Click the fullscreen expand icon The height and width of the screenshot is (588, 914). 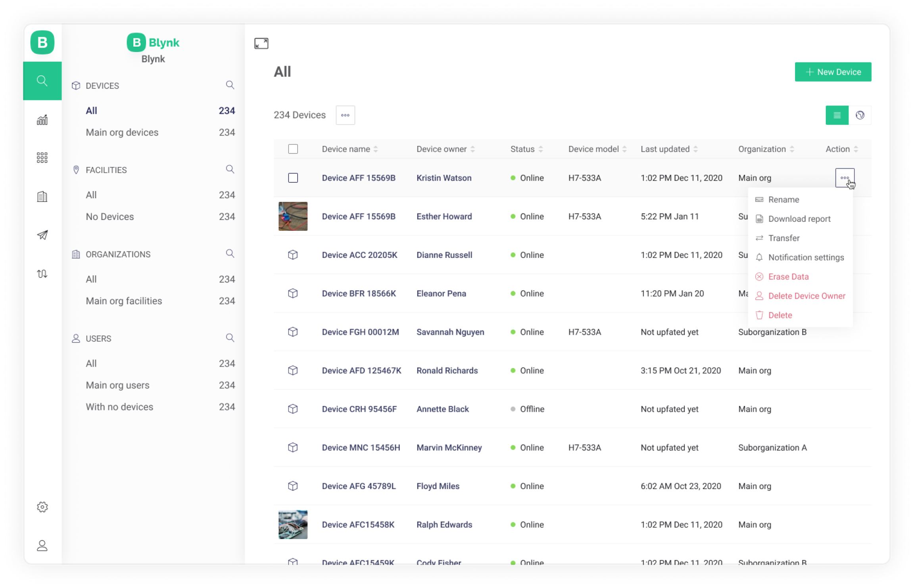261,43
